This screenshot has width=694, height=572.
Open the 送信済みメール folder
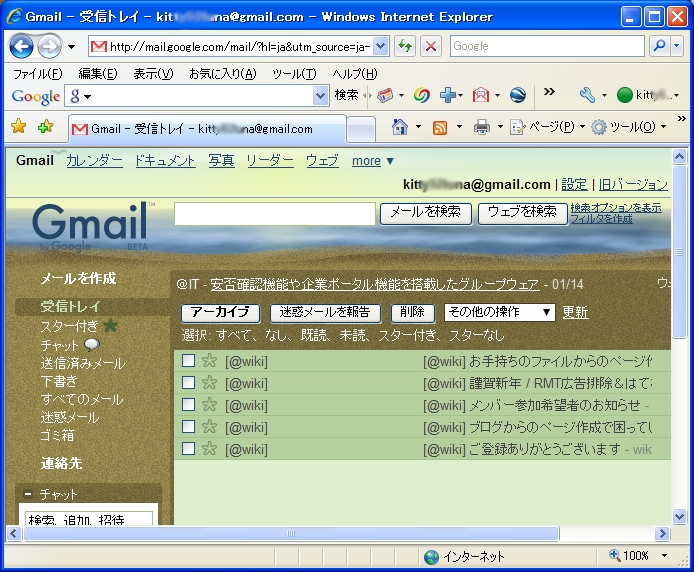tap(83, 363)
